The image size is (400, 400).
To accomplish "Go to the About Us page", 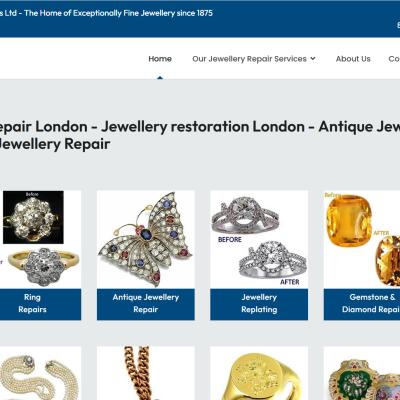I will [353, 59].
